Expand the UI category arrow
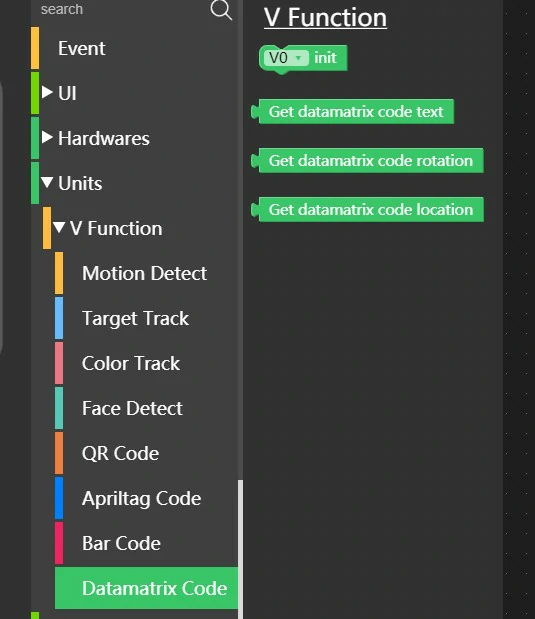Viewport: 535px width, 619px height. click(47, 92)
